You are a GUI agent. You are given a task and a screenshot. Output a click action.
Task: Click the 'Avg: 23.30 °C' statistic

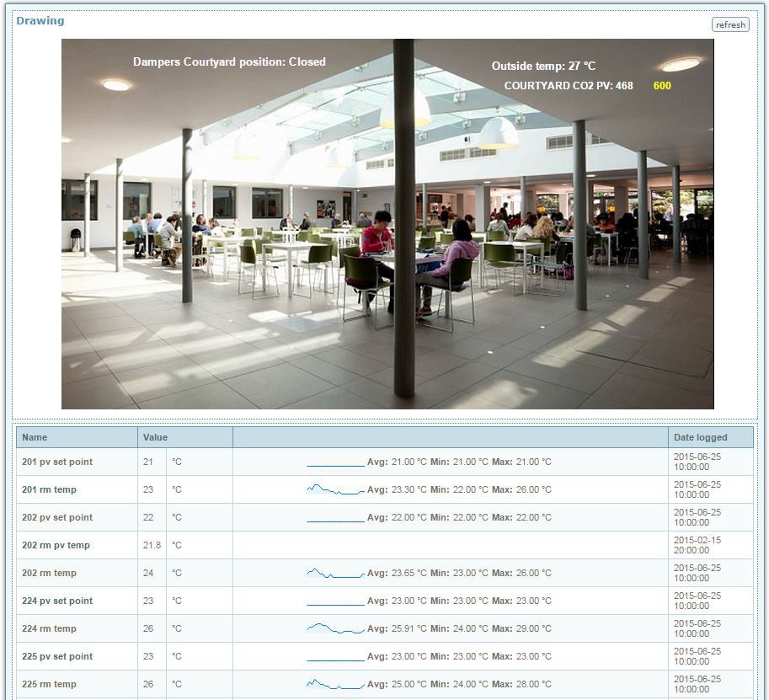tap(397, 489)
